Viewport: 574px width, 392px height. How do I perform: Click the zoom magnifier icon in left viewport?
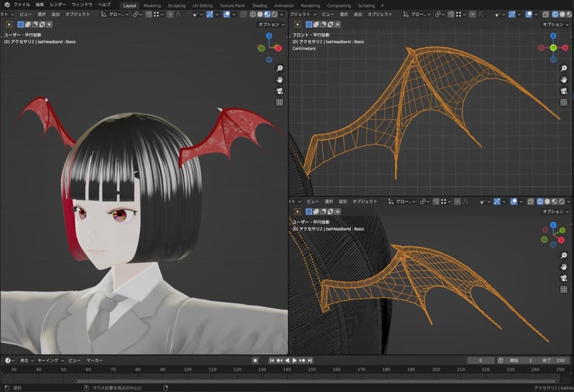(x=280, y=68)
